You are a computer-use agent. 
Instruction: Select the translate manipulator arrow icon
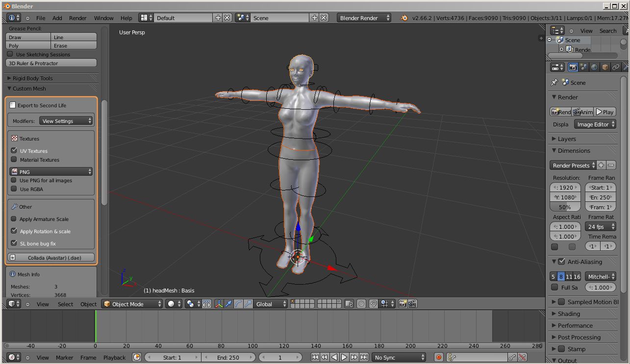[x=228, y=304]
